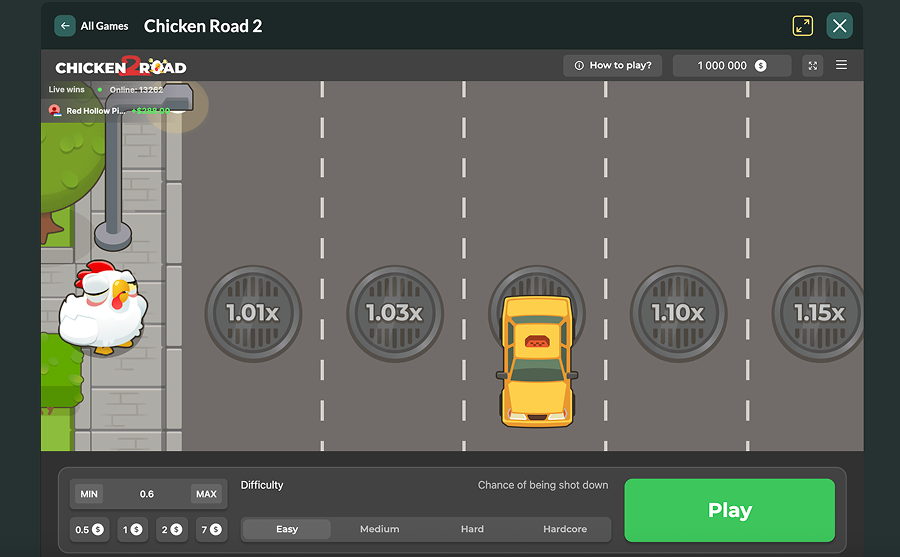Click the Live wins label
Screen dimensions: 900x557
[x=67, y=90]
